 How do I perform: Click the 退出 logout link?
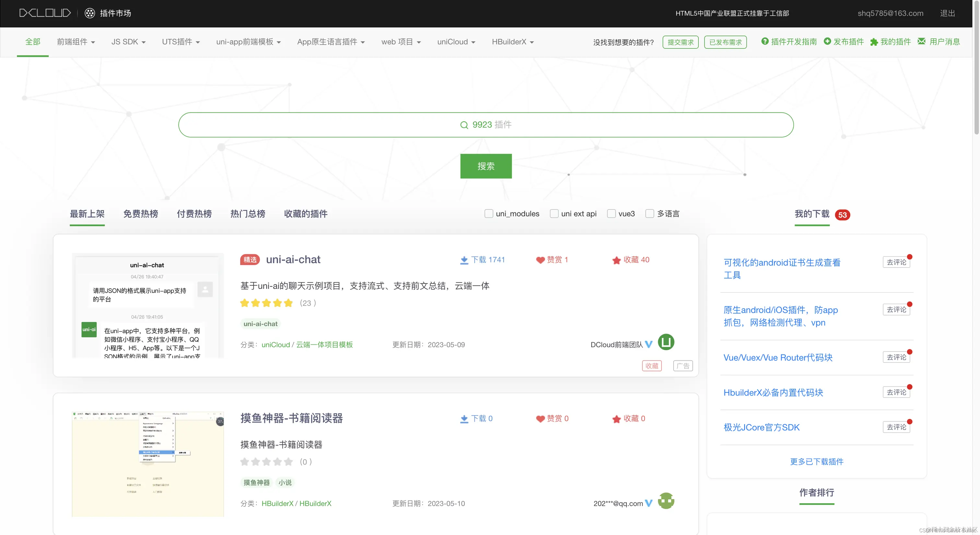click(947, 13)
